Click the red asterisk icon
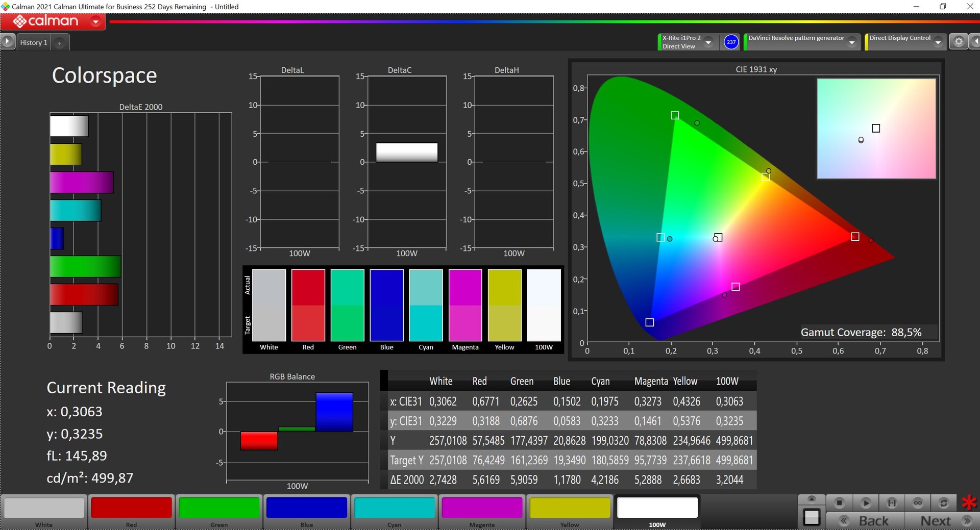Screen dimensions: 980x530 (968, 502)
